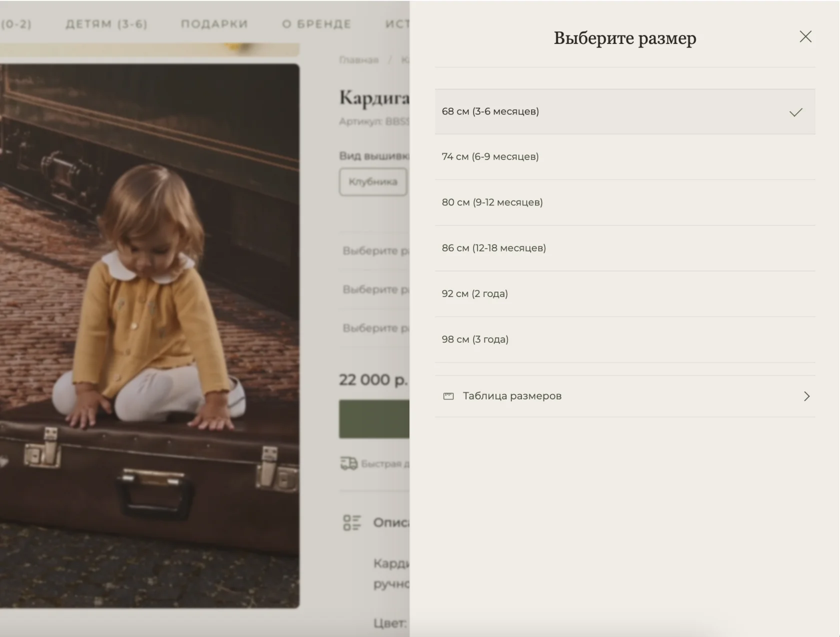Click the 22 000 р. price text
The image size is (840, 637).
point(373,380)
